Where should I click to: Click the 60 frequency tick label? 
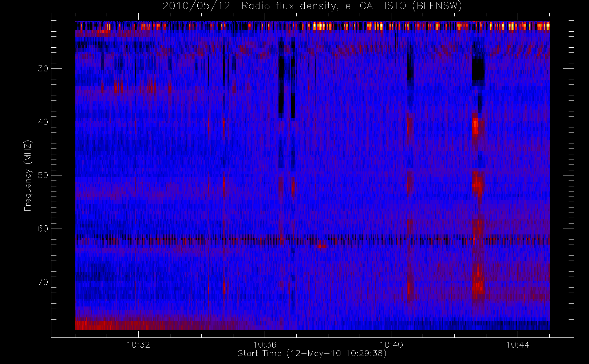pos(43,229)
